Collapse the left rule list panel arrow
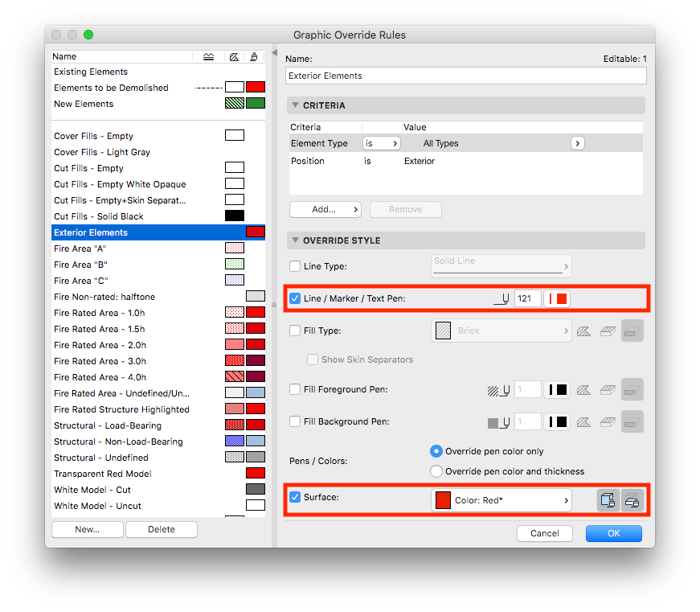 [x=274, y=53]
